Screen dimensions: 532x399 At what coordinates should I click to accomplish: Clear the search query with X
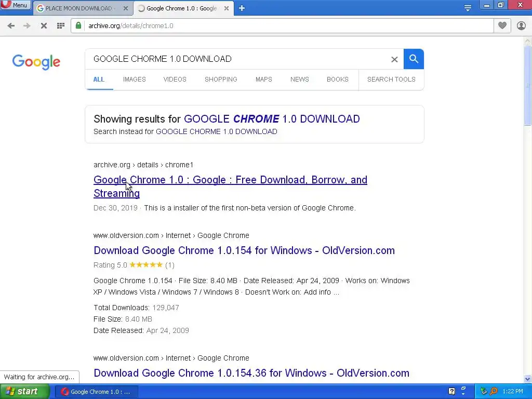point(394,59)
